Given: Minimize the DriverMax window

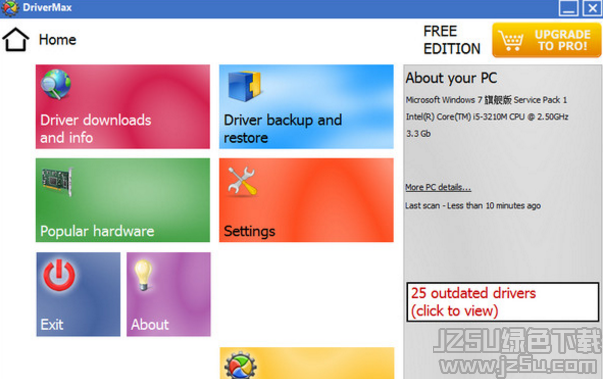Looking at the screenshot, I should pyautogui.click(x=568, y=8).
